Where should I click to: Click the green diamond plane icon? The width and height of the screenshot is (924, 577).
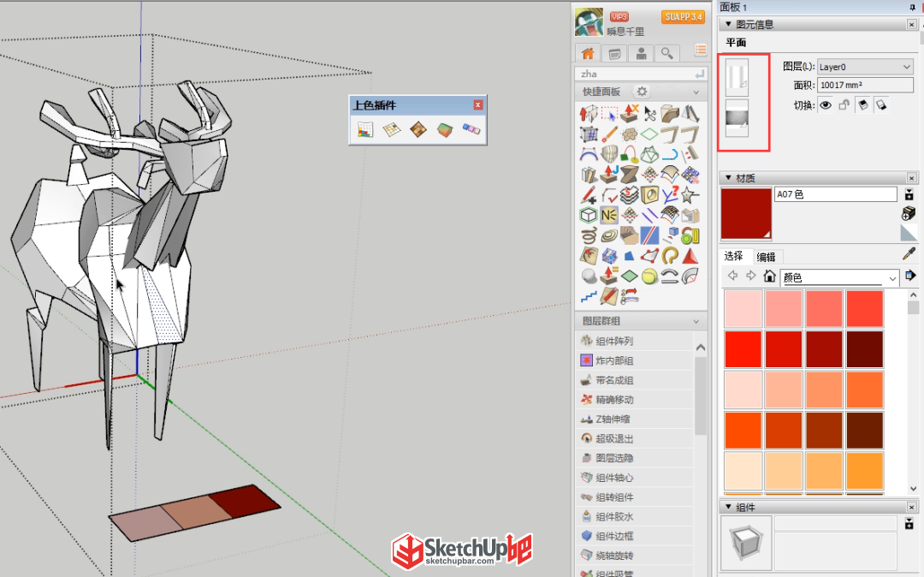point(630,276)
